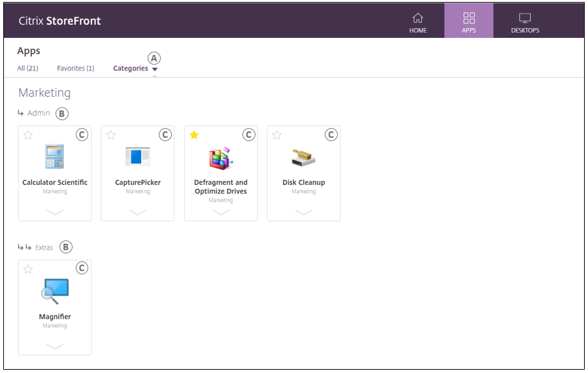This screenshot has width=588, height=373.
Task: Open the Calculator Scientific app icon
Action: (55, 156)
